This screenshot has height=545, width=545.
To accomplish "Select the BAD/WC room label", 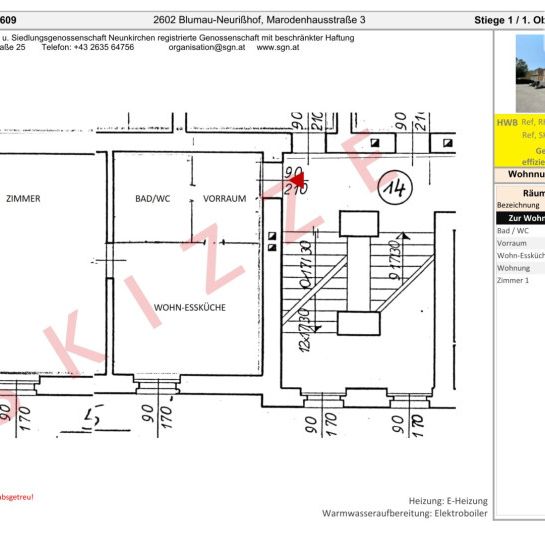I will [153, 198].
